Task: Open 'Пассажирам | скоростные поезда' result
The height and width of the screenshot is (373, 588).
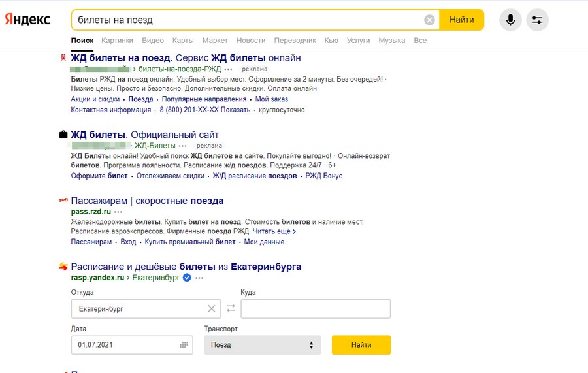Action: (147, 201)
